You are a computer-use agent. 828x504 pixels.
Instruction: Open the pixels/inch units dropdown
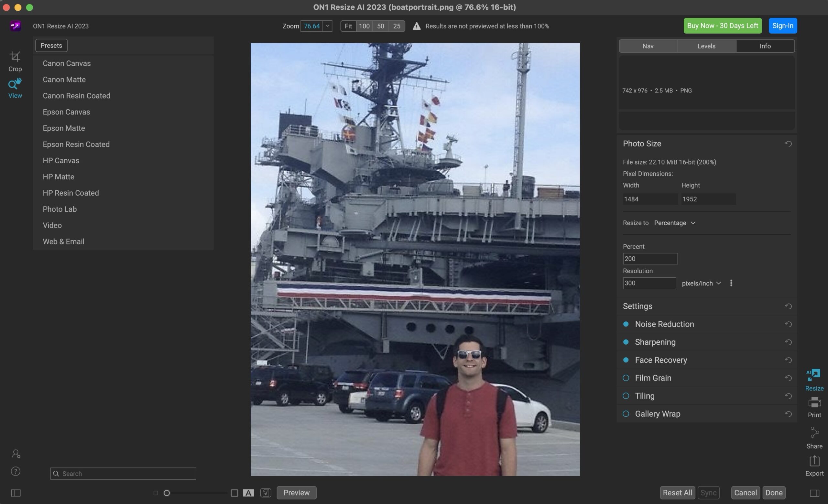point(701,283)
